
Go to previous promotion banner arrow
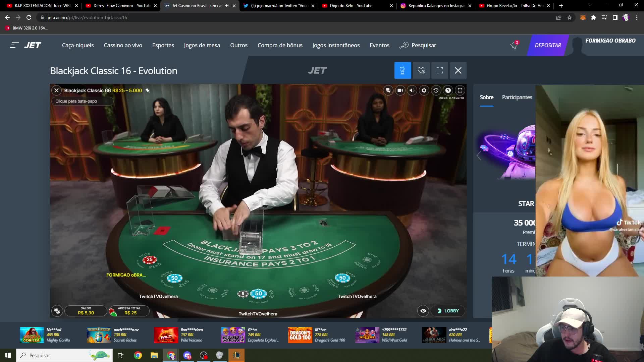479,156
